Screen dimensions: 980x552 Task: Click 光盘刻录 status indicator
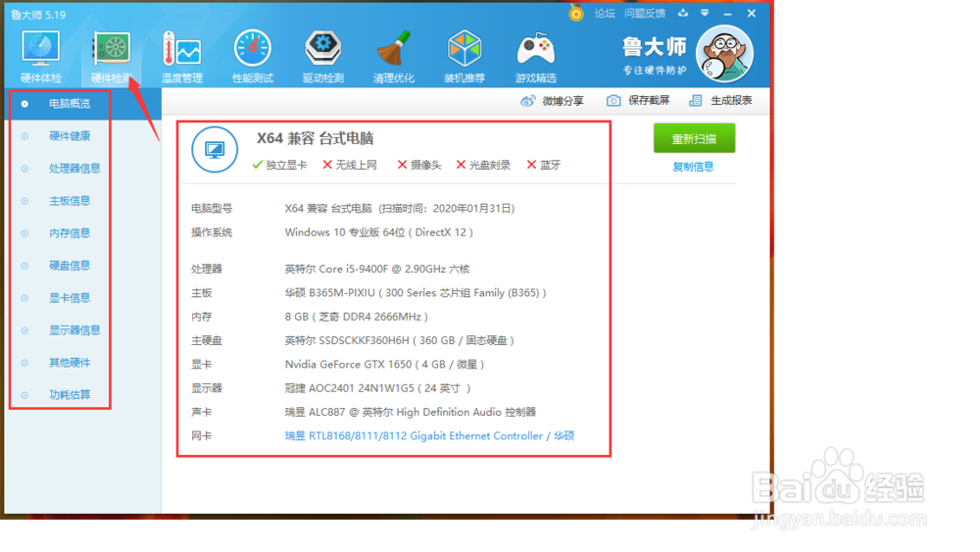pos(483,165)
